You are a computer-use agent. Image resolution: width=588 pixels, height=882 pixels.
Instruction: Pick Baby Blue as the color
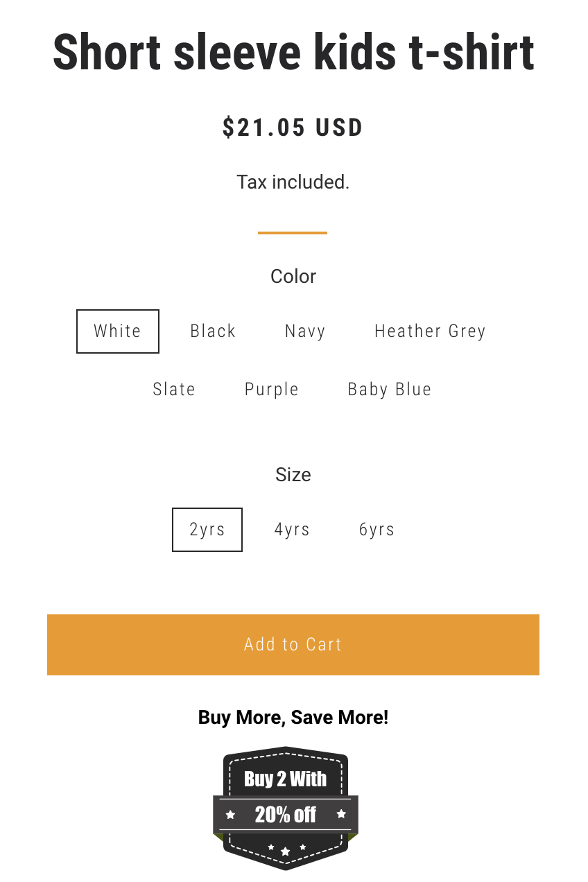[x=390, y=390]
